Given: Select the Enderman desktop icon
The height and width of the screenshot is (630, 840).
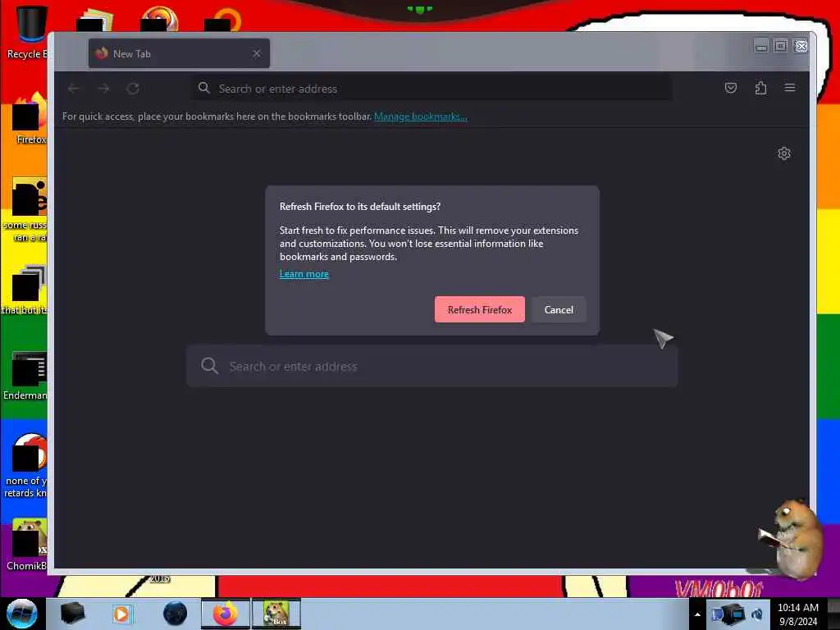Looking at the screenshot, I should click(27, 377).
